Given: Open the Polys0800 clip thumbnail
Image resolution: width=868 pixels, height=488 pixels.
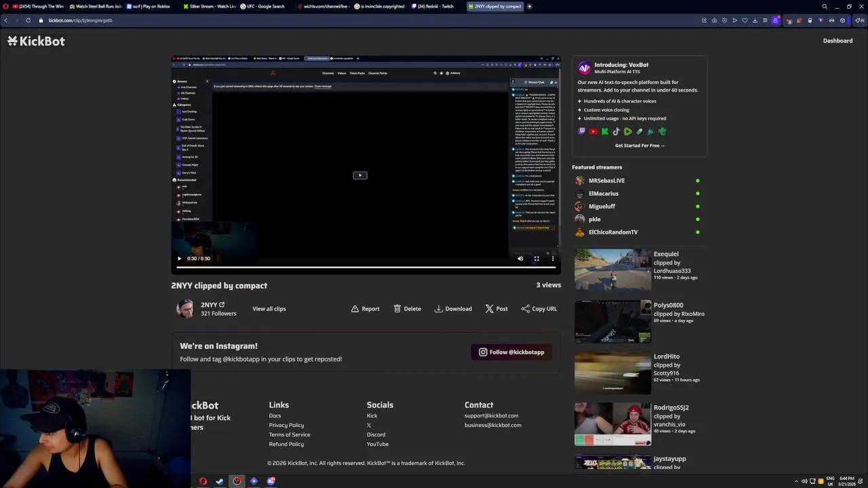Looking at the screenshot, I should tap(612, 321).
